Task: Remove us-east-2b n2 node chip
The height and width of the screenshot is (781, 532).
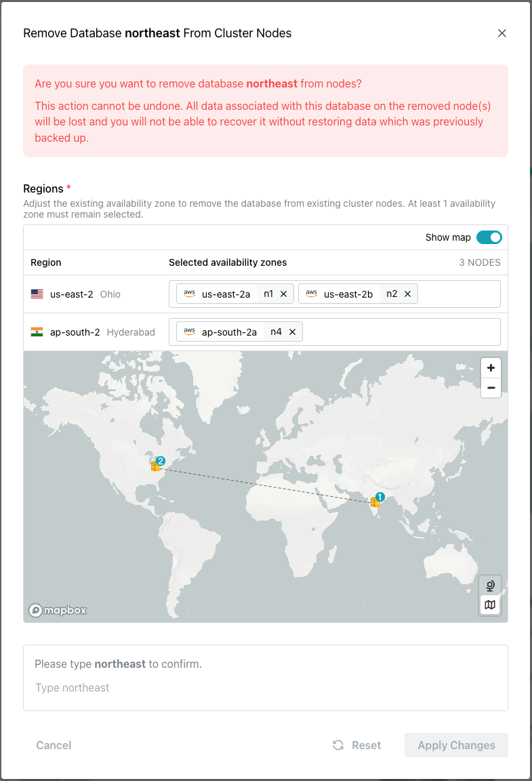Action: (x=407, y=294)
